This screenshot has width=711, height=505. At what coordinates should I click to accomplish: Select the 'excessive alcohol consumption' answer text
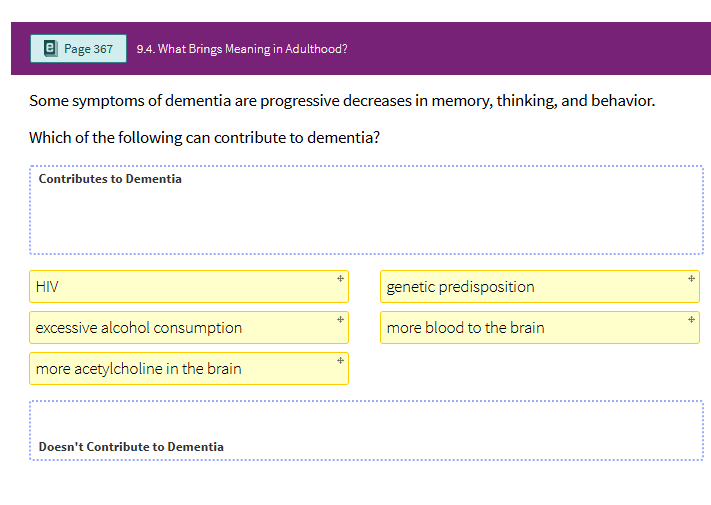tap(139, 328)
